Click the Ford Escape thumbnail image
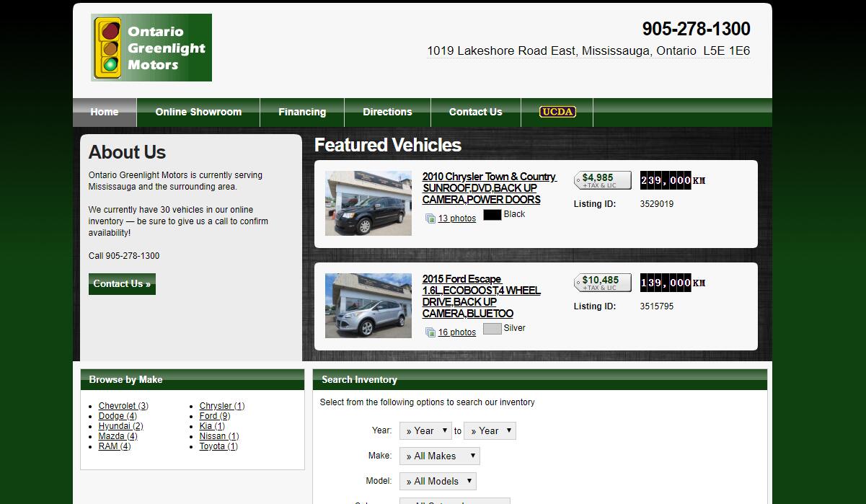Screen dimensions: 866x504 [x=368, y=306]
